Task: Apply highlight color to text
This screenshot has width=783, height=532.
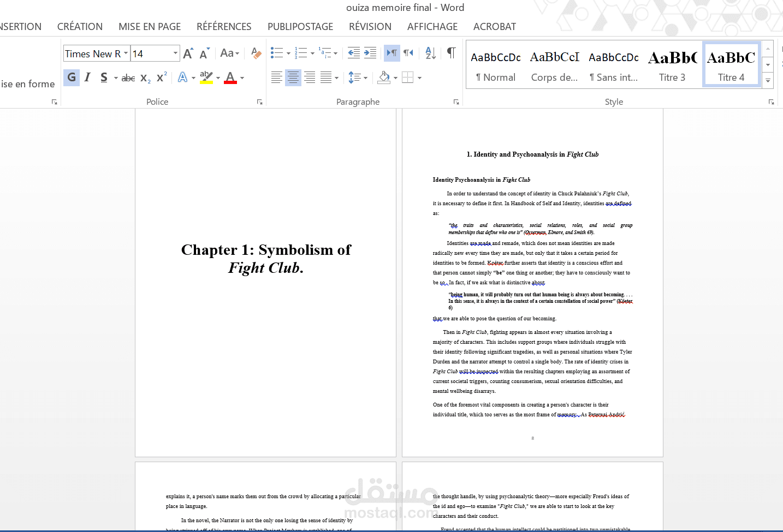Action: coord(206,77)
